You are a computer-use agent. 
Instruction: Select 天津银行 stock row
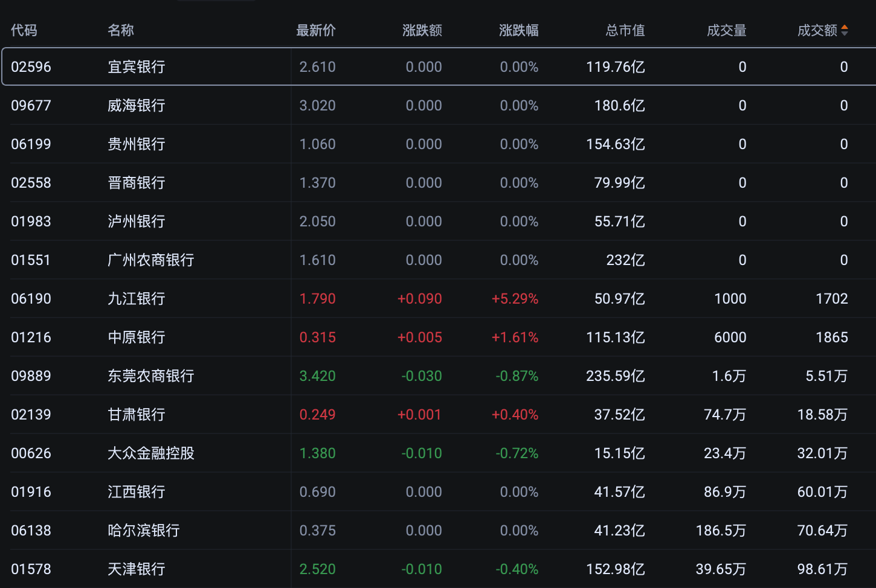coord(137,569)
